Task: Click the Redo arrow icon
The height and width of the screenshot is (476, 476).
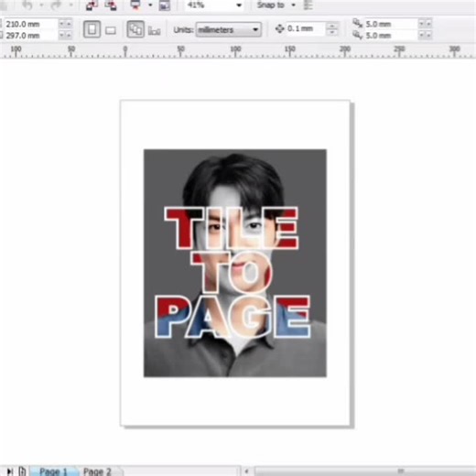Action: pyautogui.click(x=56, y=5)
